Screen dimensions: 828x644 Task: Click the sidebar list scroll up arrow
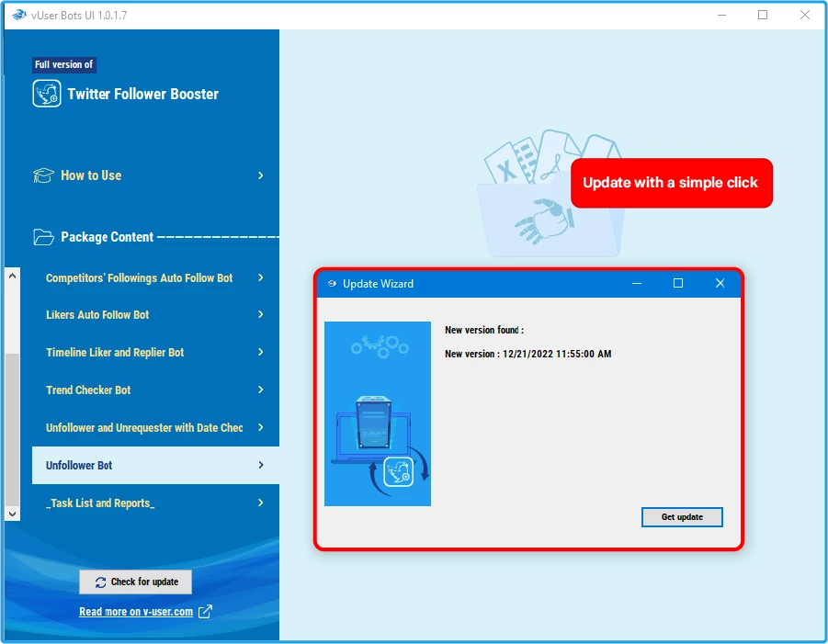(x=12, y=276)
